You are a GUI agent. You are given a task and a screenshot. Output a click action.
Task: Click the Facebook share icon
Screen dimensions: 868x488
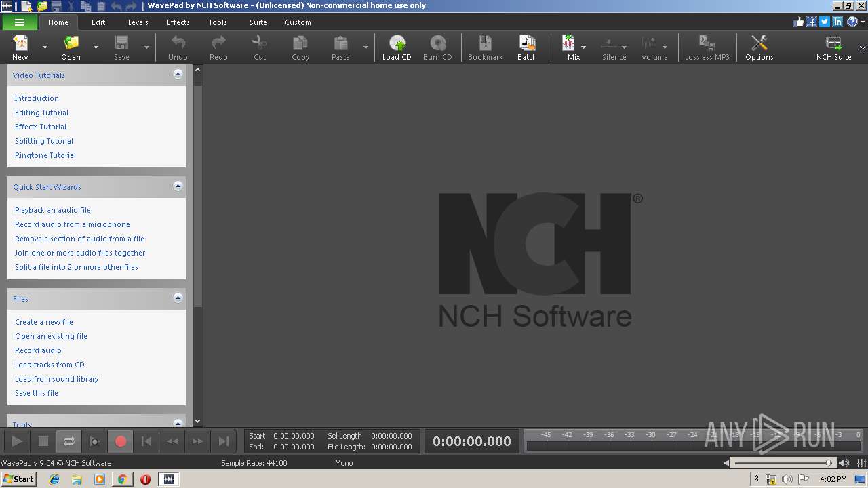(x=812, y=22)
